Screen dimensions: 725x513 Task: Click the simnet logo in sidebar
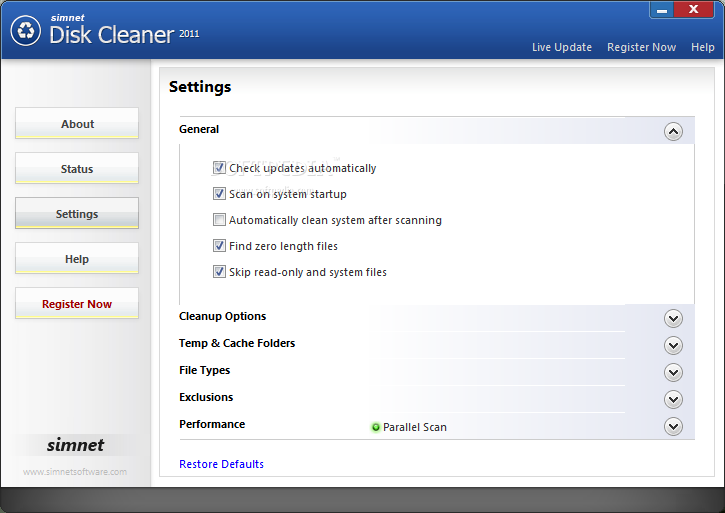(75, 445)
